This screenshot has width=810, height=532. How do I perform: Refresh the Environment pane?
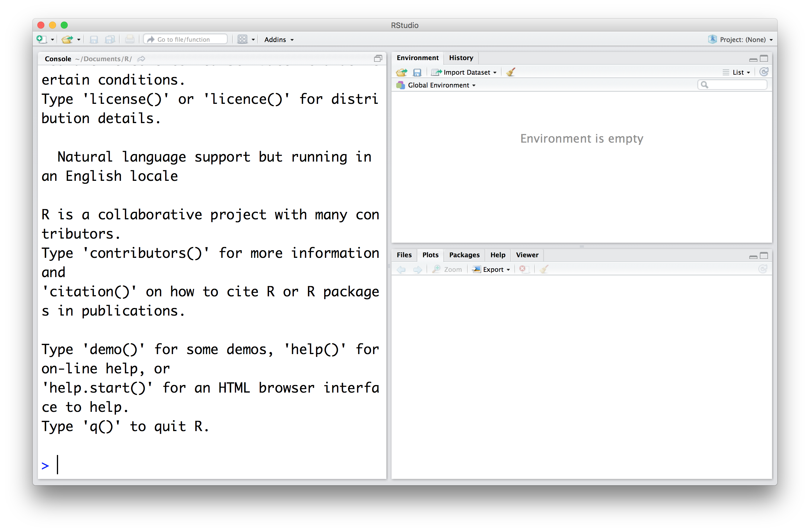(764, 72)
